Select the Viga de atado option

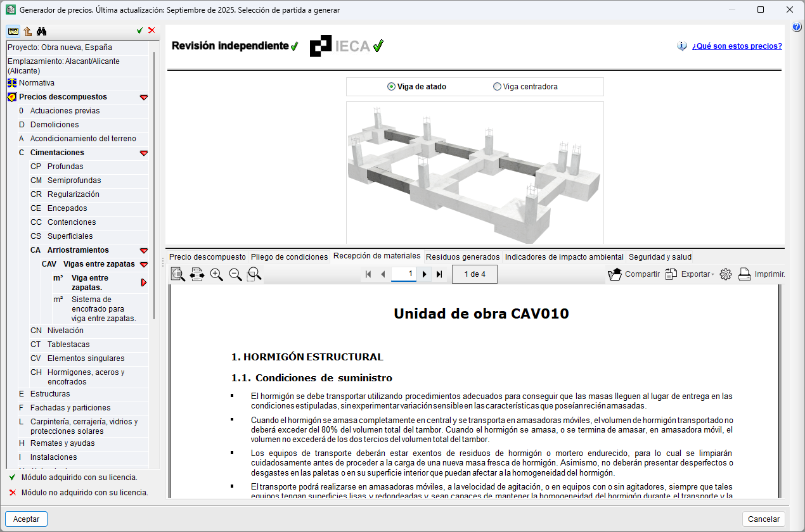pos(392,87)
